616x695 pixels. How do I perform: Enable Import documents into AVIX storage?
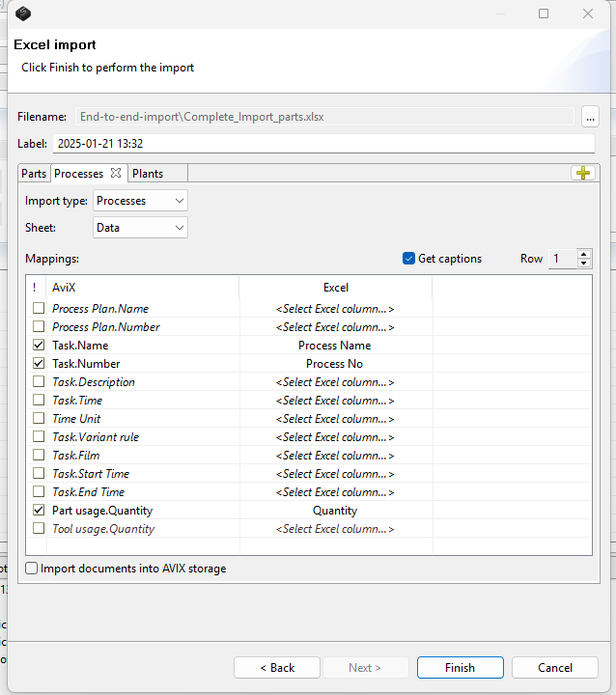(32, 569)
